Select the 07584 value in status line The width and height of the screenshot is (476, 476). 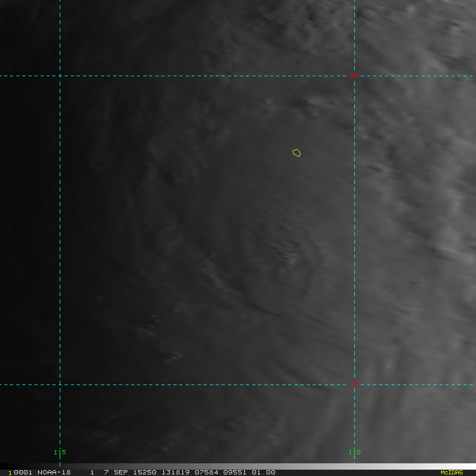click(206, 472)
